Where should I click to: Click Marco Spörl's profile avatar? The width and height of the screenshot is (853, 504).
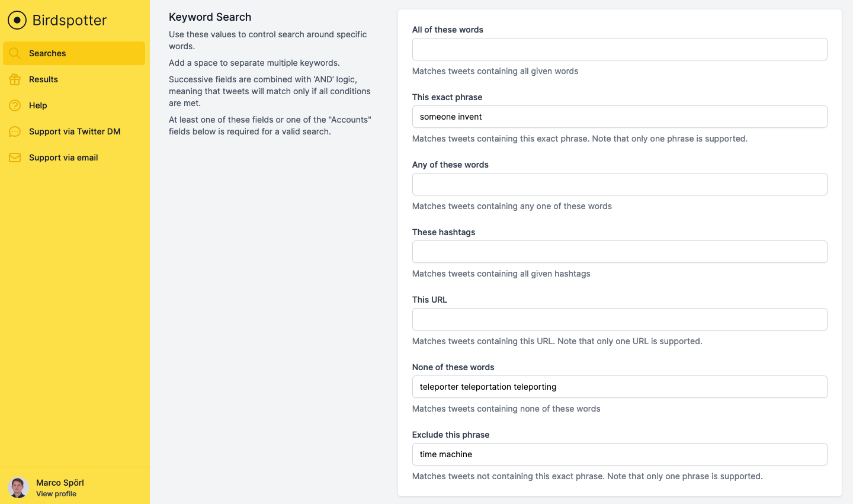[x=18, y=487]
